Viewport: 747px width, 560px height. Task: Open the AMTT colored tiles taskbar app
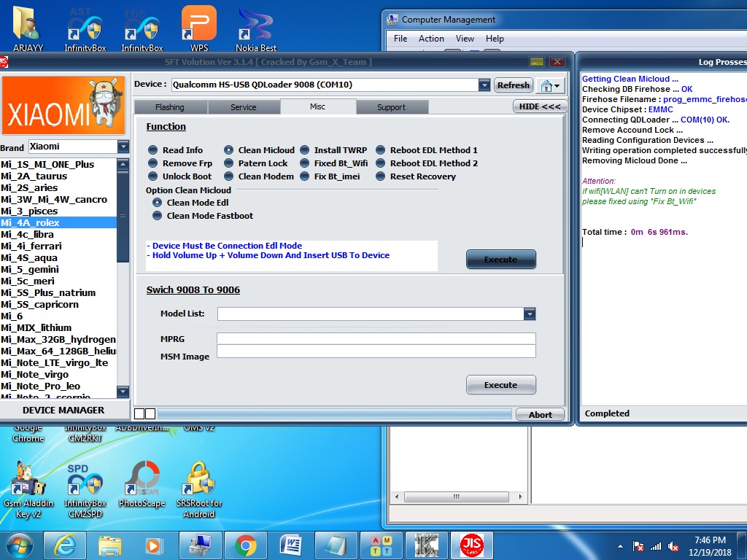pyautogui.click(x=381, y=545)
